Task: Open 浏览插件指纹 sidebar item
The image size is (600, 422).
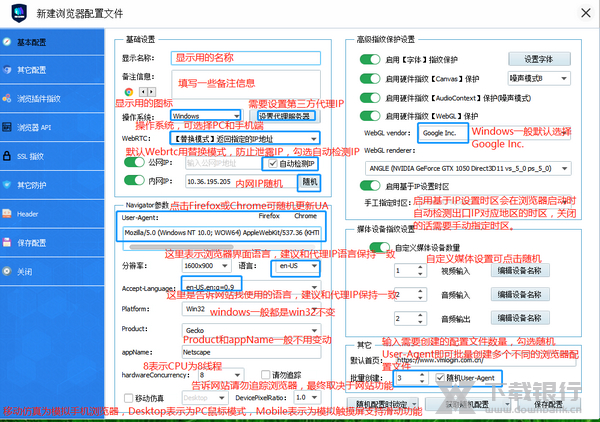Action: tap(52, 99)
